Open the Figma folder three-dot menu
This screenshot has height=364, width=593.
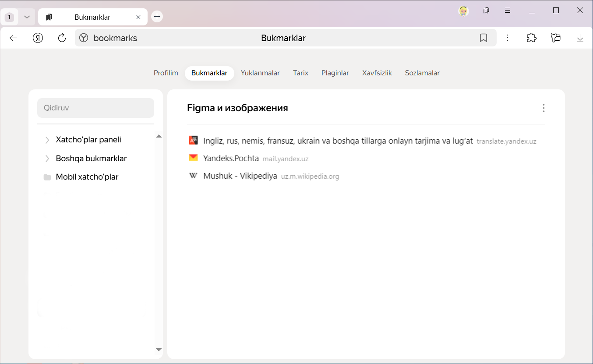click(x=544, y=108)
